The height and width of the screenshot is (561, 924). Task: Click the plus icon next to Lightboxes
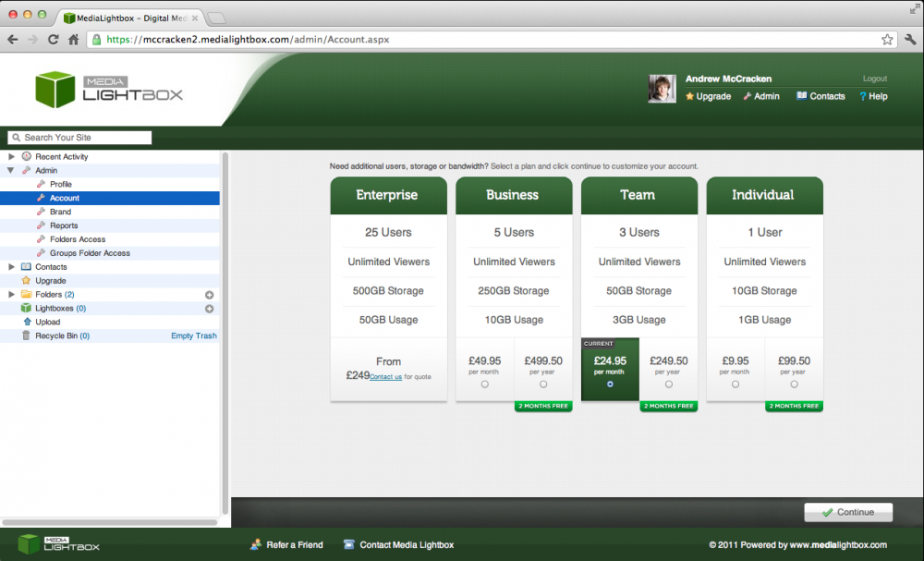click(x=209, y=309)
